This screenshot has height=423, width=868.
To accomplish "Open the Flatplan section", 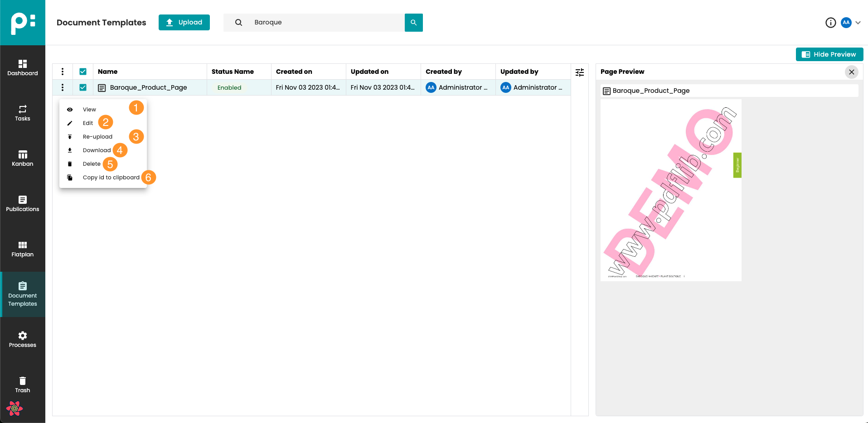I will coord(22,249).
